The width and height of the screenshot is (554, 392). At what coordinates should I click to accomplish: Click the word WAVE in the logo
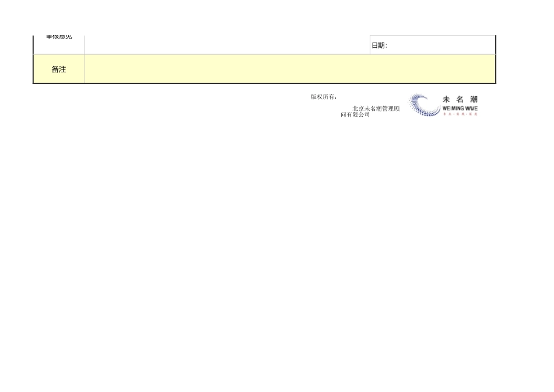(471, 108)
